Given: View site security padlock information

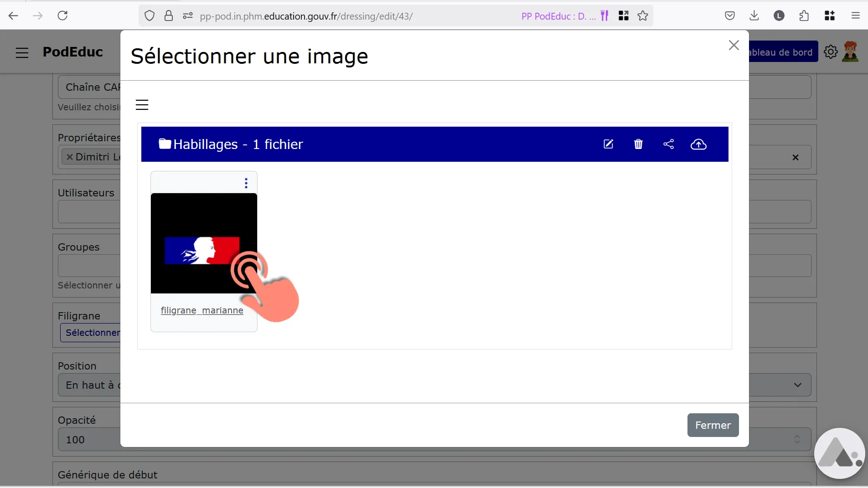Looking at the screenshot, I should [x=169, y=16].
